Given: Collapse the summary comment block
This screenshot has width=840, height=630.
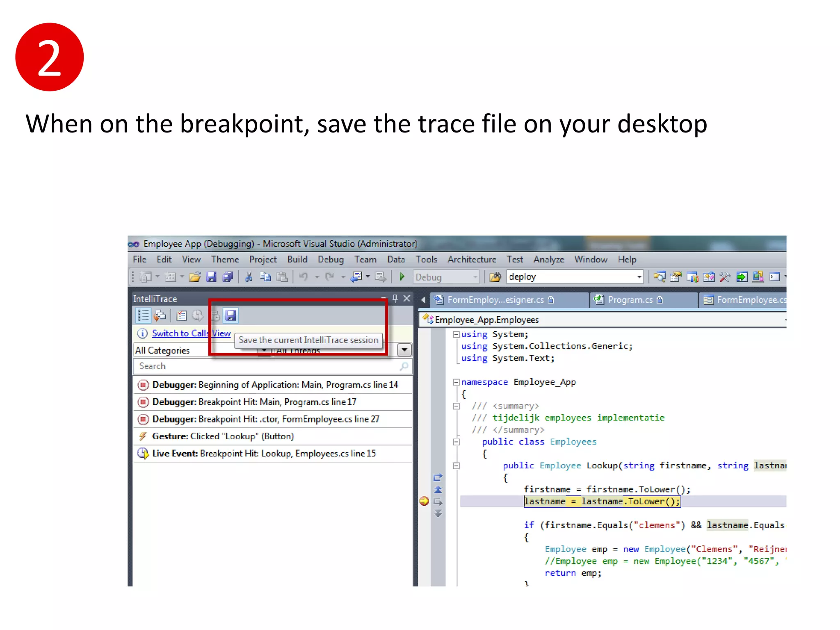Looking at the screenshot, I should (456, 406).
